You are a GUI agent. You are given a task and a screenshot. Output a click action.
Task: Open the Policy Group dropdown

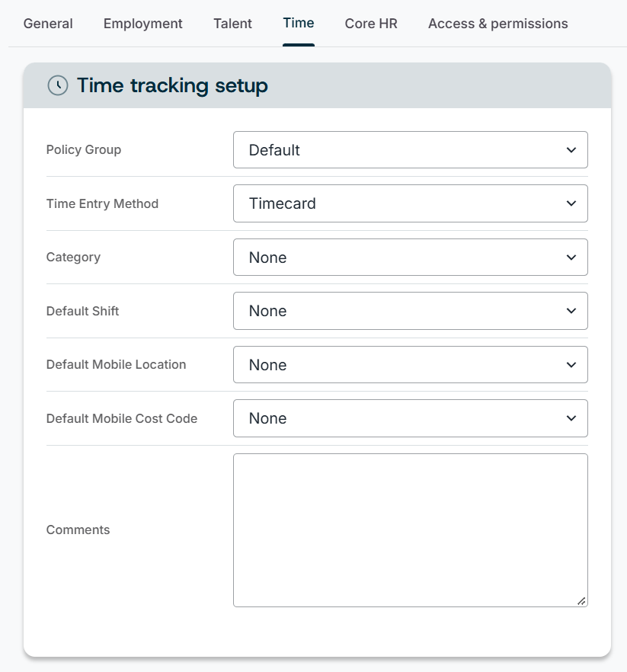pyautogui.click(x=411, y=150)
